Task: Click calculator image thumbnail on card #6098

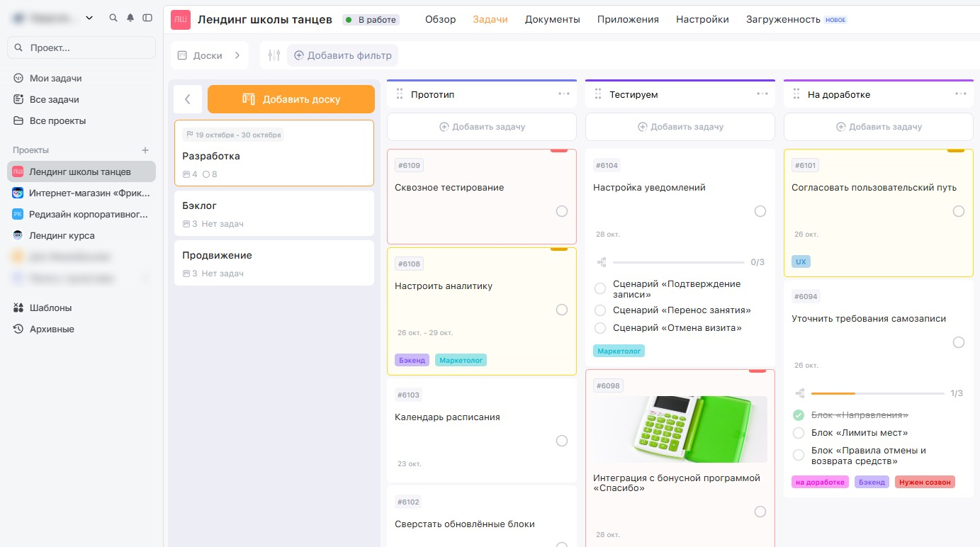Action: pos(680,429)
